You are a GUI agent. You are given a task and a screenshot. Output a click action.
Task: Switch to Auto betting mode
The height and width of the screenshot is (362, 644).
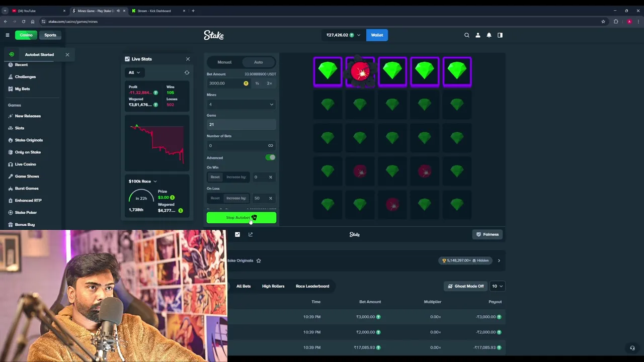[x=259, y=62]
